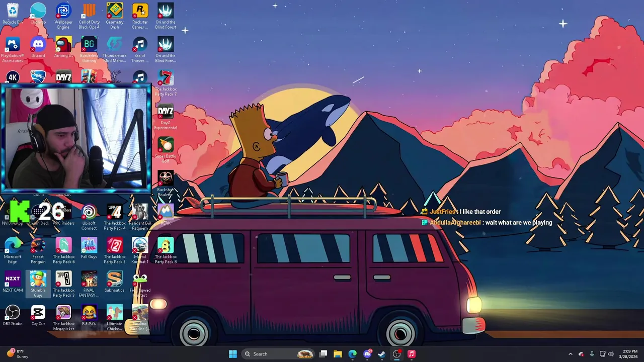
Task: Open the Windows Start menu
Action: coord(233,354)
